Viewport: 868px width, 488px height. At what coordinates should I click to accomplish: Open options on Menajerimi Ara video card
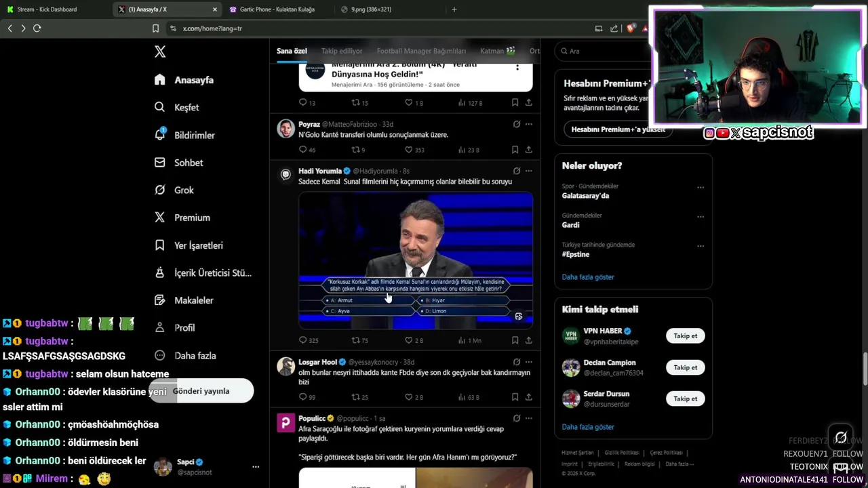pos(517,67)
